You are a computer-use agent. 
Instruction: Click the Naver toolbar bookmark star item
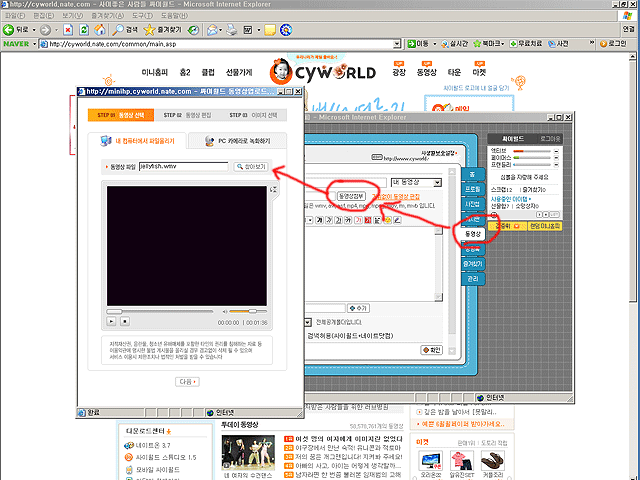point(489,44)
